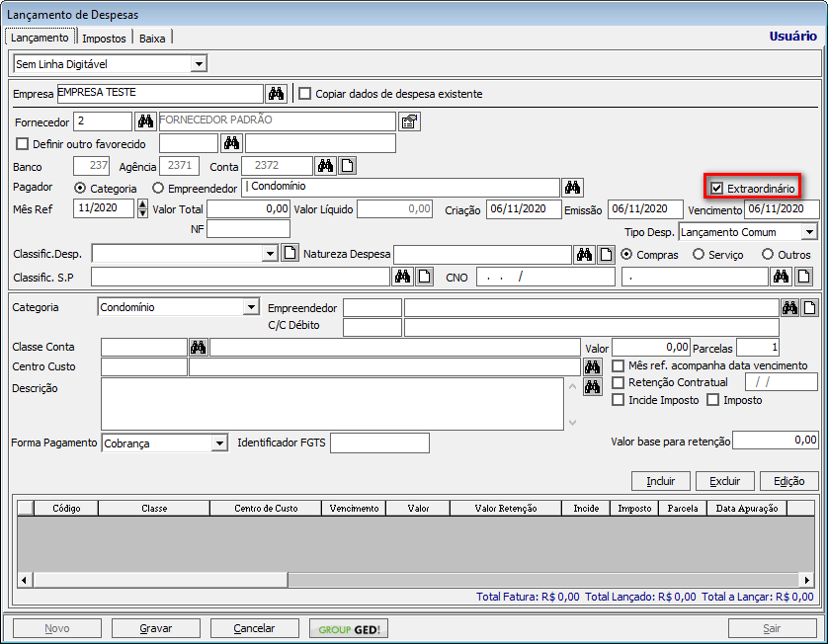Open Forma Pagamento Cobrança dropdown
This screenshot has width=828, height=644.
click(219, 443)
